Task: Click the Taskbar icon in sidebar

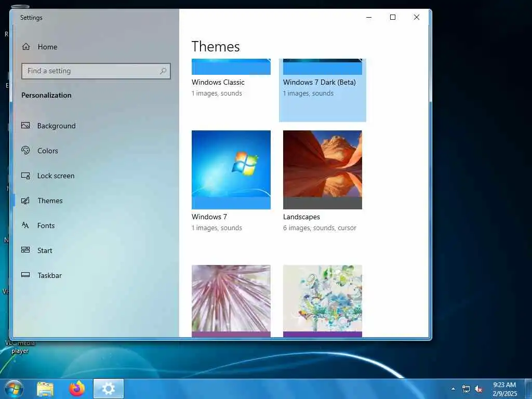Action: point(25,275)
